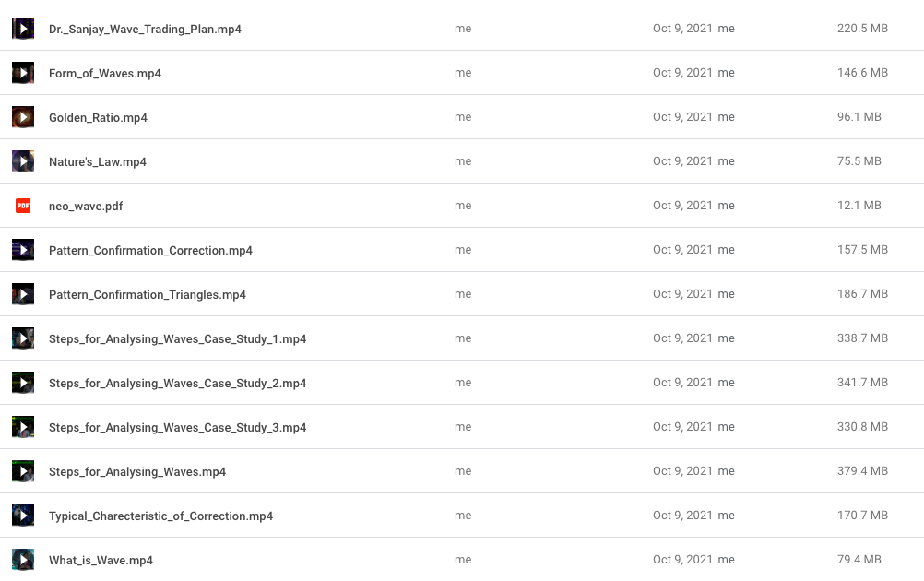Click the video icon for Pattern_Confirmation_Triangles.mp4
This screenshot has width=924, height=581.
point(23,294)
